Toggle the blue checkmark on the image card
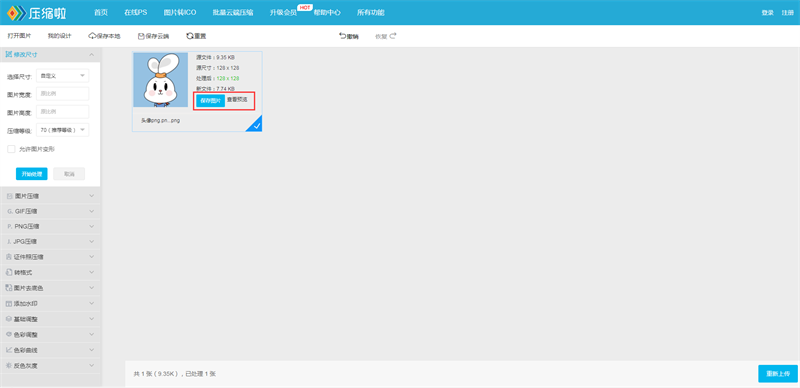The image size is (800, 388). (256, 126)
